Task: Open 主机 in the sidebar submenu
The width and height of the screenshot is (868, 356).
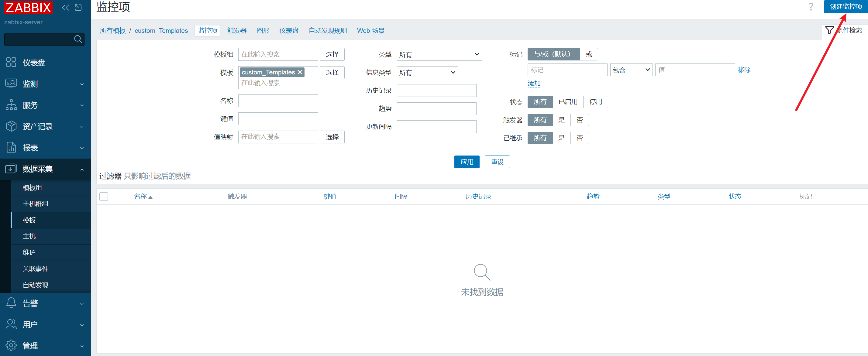Action: pos(51,236)
